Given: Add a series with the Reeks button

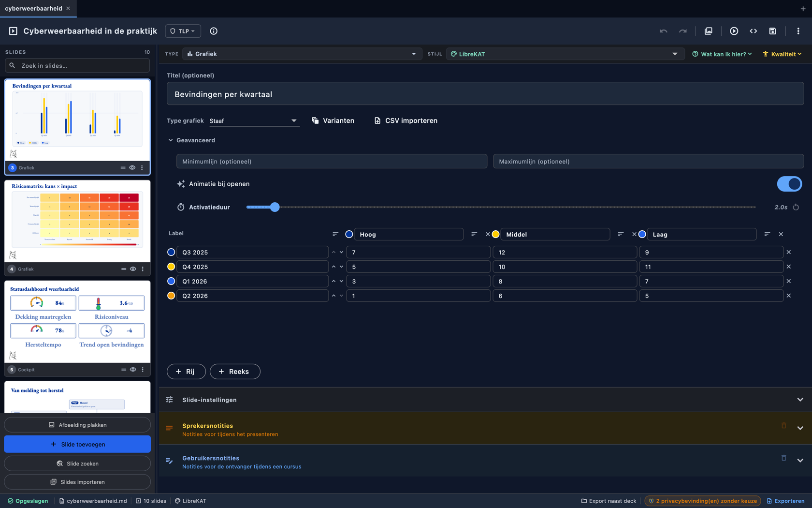Looking at the screenshot, I should coord(235,372).
